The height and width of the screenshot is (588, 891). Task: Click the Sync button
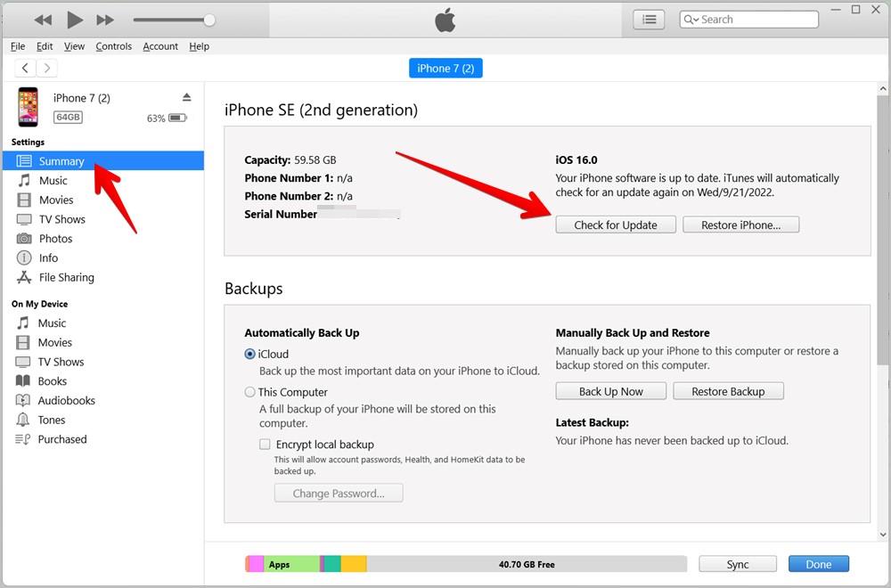738,564
